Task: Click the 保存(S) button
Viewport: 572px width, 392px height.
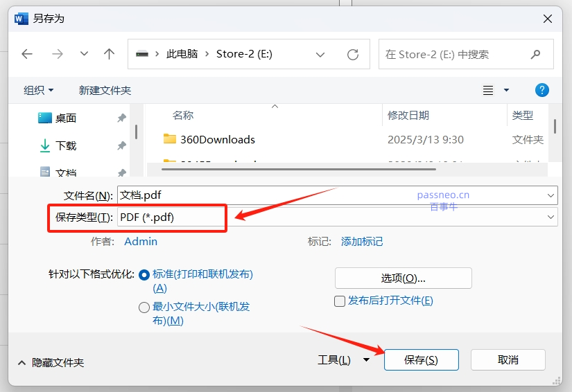Action: coord(422,360)
